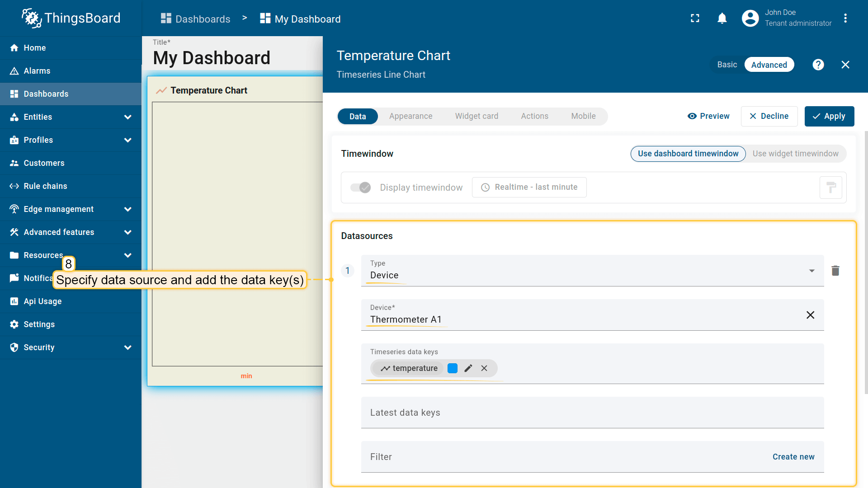Open the Widget card tab
The height and width of the screenshot is (488, 868).
coord(476,116)
